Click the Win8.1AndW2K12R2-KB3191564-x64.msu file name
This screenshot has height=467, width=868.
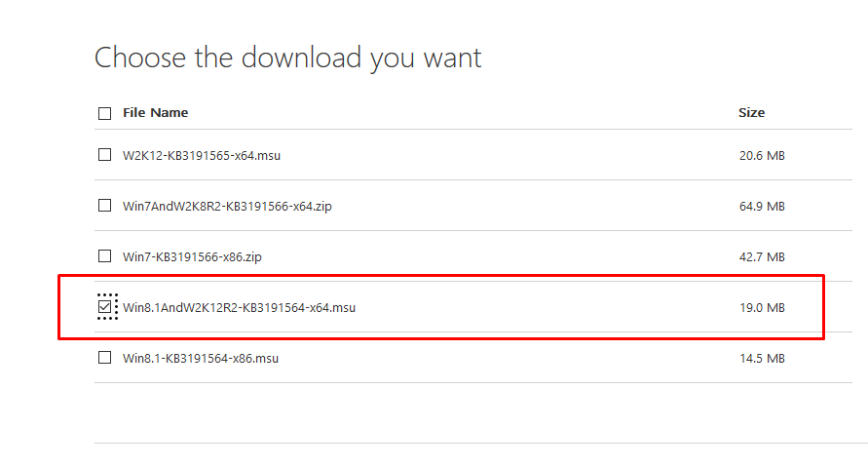tap(239, 308)
